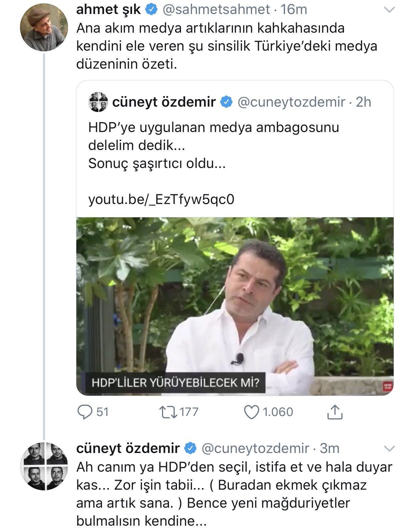Open tweet options chevron for ahmet şık
The width and height of the screenshot is (414, 532).
coord(389,10)
